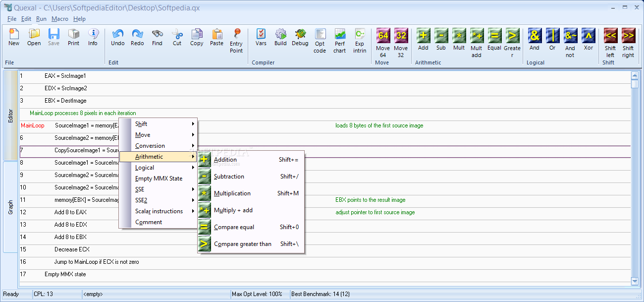Click Exp intrin toolbar icon
This screenshot has width=644, height=302.
point(360,41)
